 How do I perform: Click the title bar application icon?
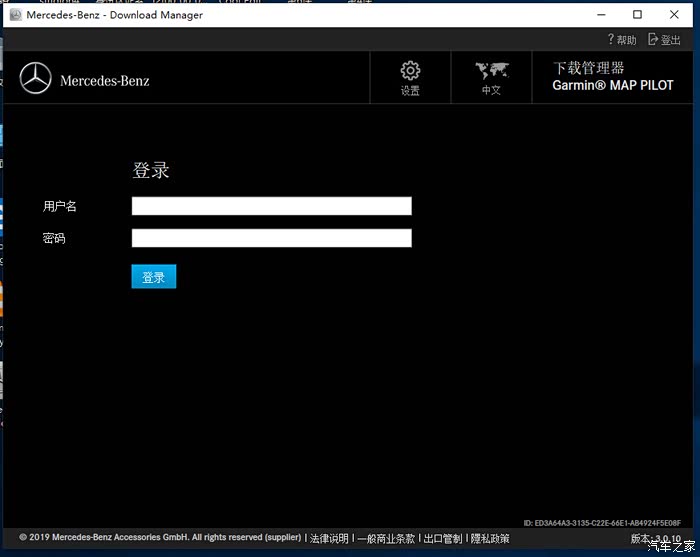click(x=14, y=15)
